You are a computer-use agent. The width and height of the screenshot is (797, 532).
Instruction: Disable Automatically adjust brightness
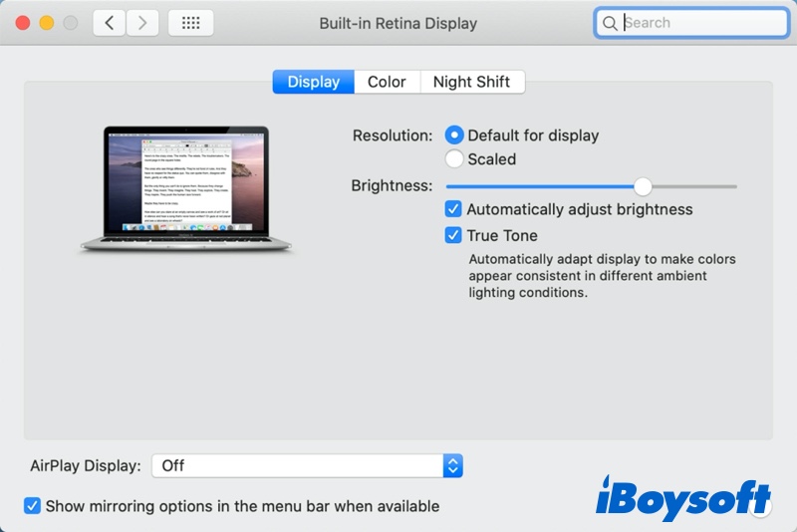pos(454,209)
